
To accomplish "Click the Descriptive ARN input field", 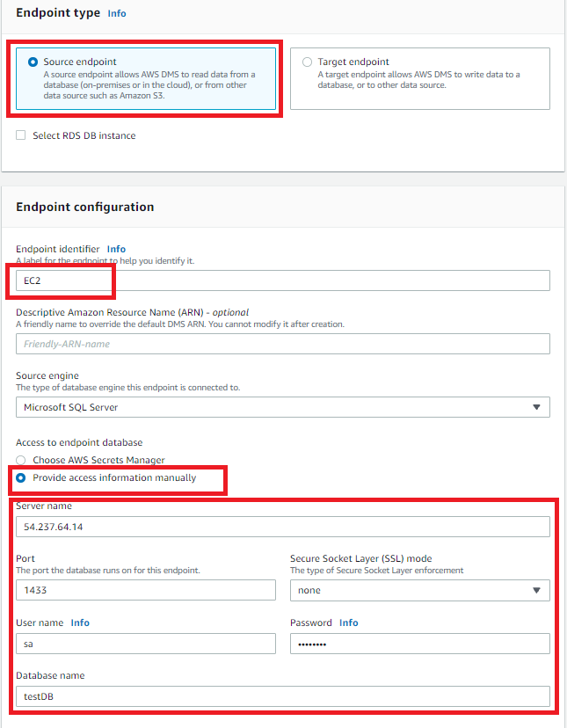I will coord(282,344).
